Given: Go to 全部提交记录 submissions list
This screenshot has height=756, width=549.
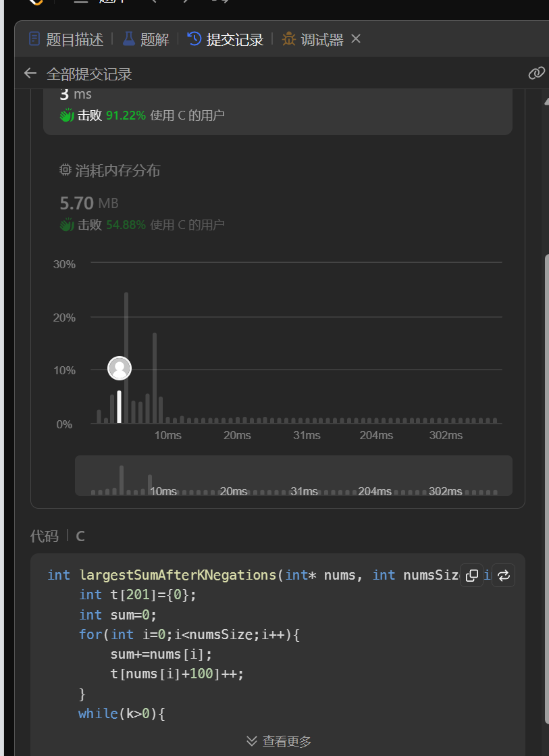Looking at the screenshot, I should tap(89, 74).
